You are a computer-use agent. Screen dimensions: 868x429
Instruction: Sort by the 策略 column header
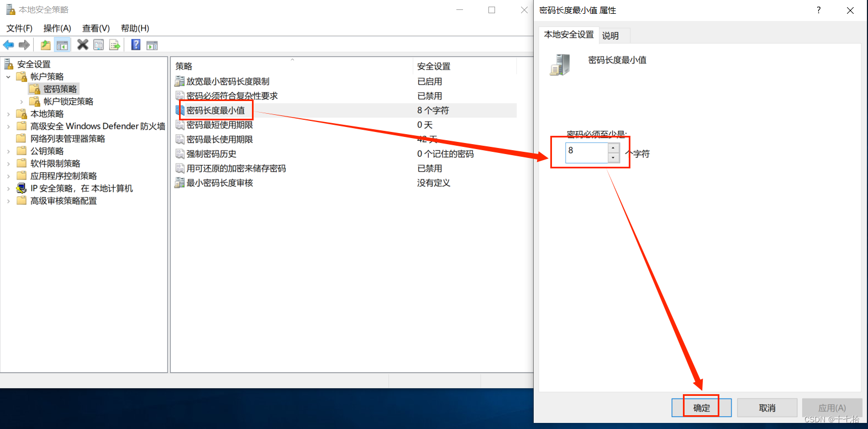coord(292,66)
